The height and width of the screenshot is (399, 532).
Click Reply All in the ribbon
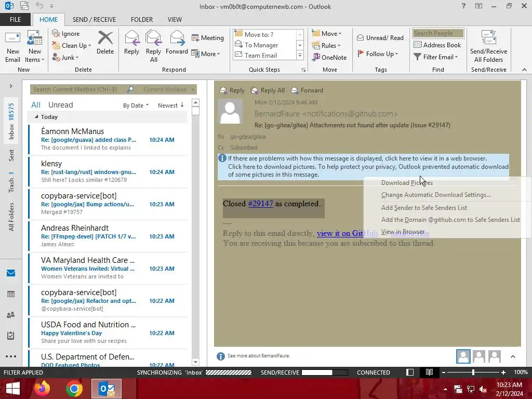[x=153, y=46]
